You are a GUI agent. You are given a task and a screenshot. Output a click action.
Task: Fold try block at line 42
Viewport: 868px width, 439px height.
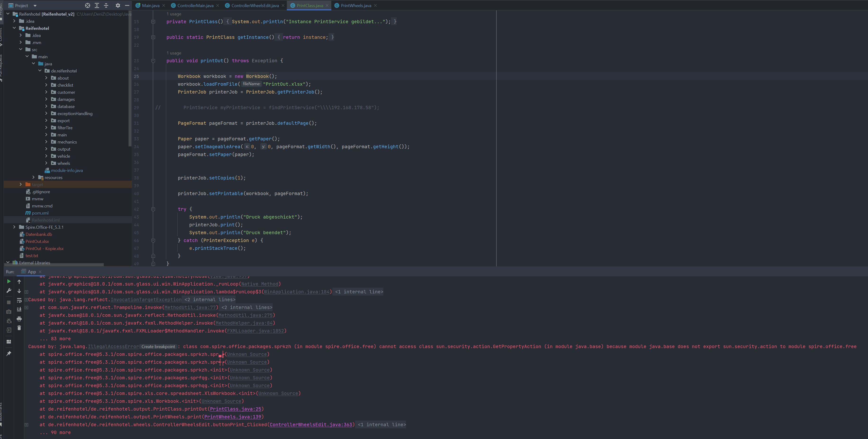(153, 209)
